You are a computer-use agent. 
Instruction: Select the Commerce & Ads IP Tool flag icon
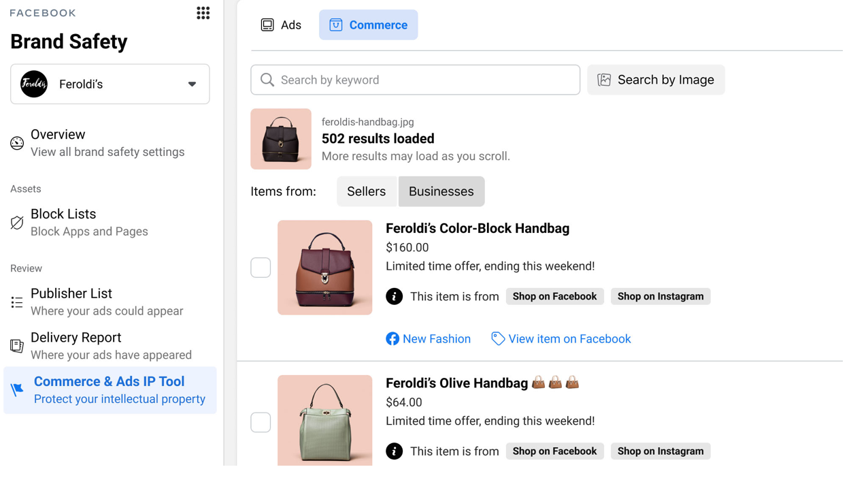tap(16, 389)
